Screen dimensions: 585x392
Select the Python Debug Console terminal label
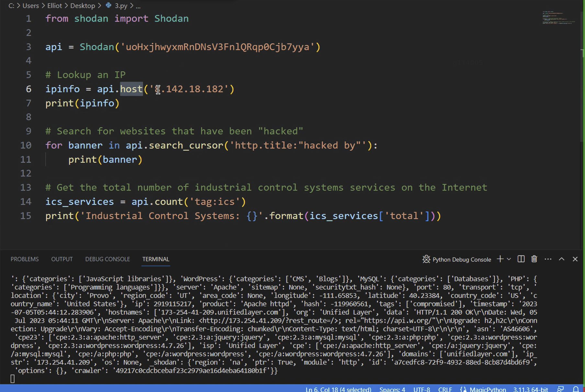coord(462,259)
